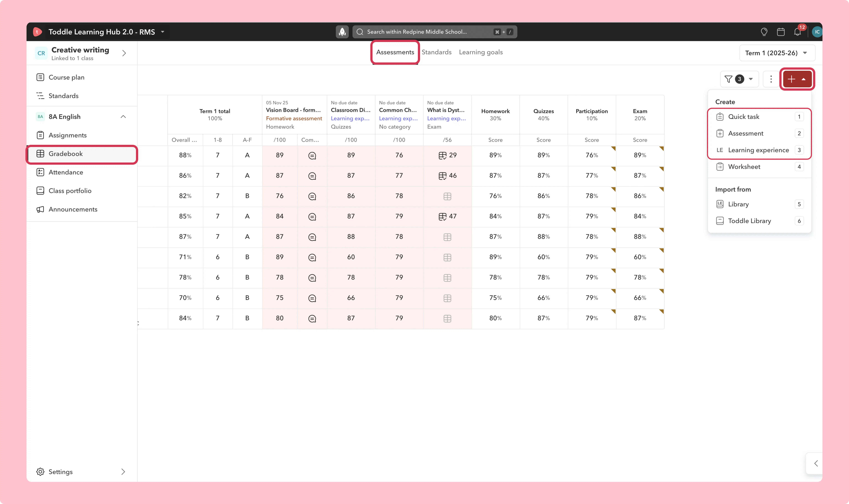The height and width of the screenshot is (504, 849).
Task: Click the 1-8 scale sub-column header
Action: click(218, 140)
